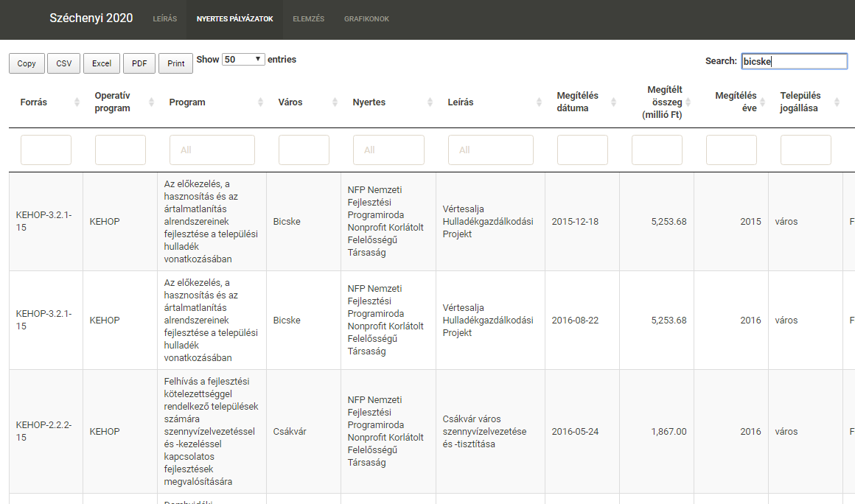Viewport: 855px width, 504px height.
Task: Click sort arrows next to Város header
Action: 335,102
